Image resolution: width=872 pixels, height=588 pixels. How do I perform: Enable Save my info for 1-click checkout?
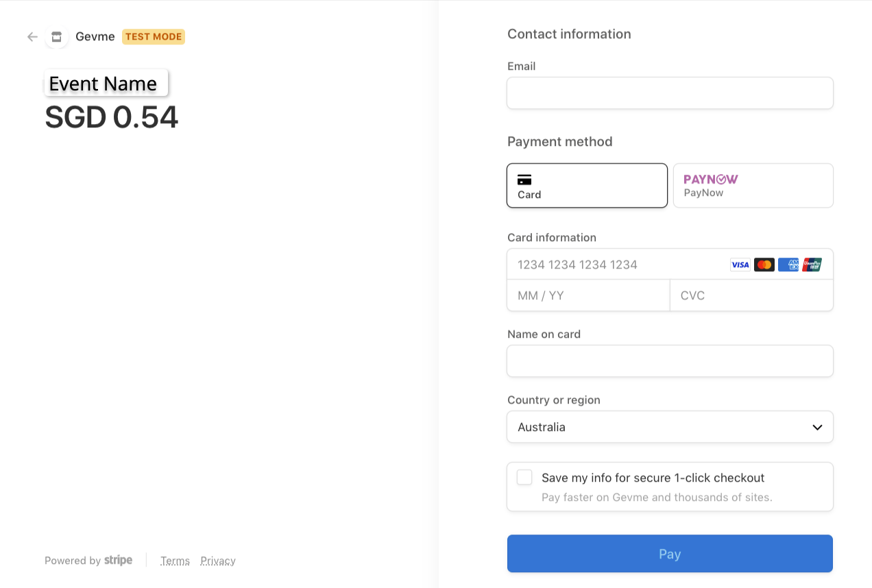tap(524, 477)
